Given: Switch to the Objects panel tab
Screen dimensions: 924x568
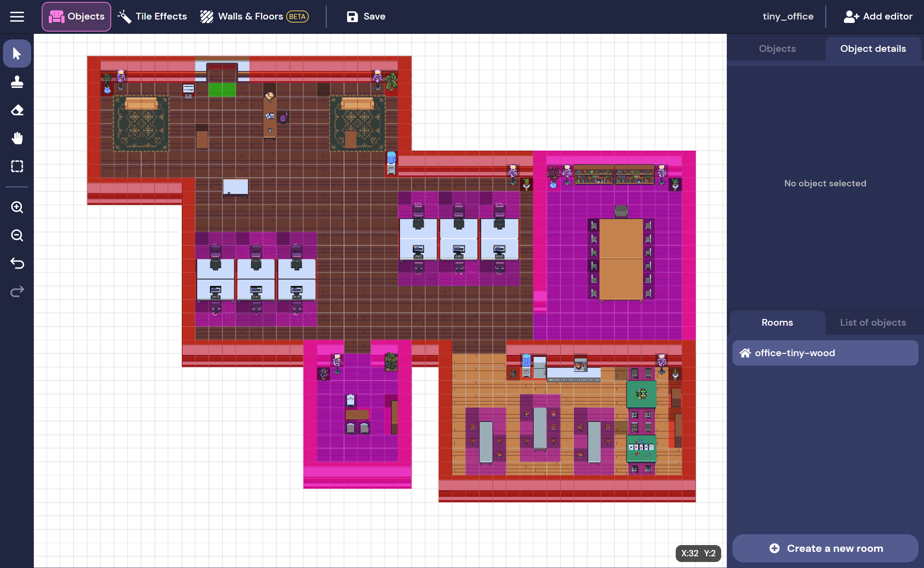Looking at the screenshot, I should click(x=777, y=49).
